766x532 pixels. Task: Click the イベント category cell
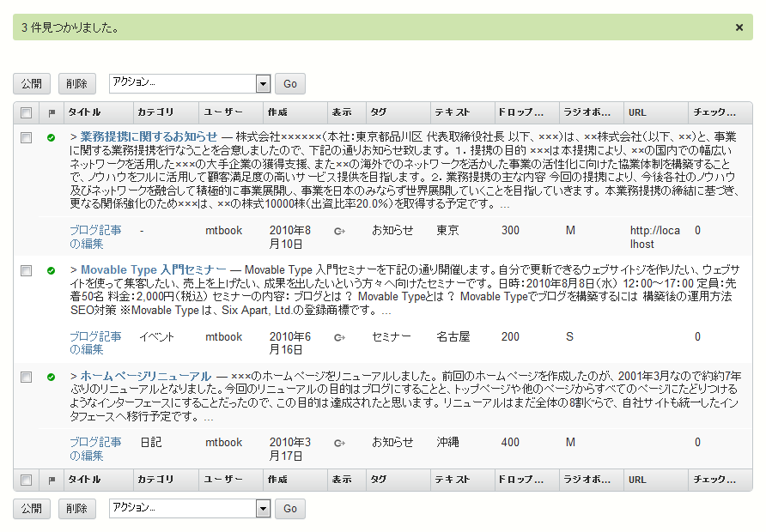click(156, 336)
